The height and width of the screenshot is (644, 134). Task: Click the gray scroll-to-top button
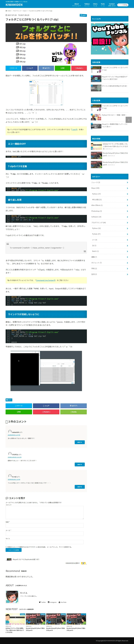[x=129, y=120]
